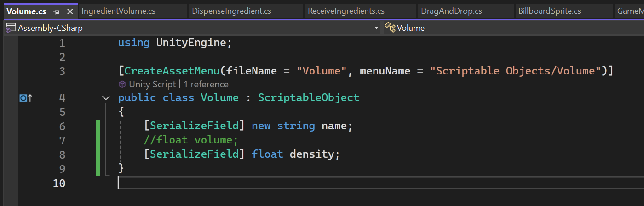
Task: Click 'CreateAssetMenu' attribute text
Action: tap(172, 71)
